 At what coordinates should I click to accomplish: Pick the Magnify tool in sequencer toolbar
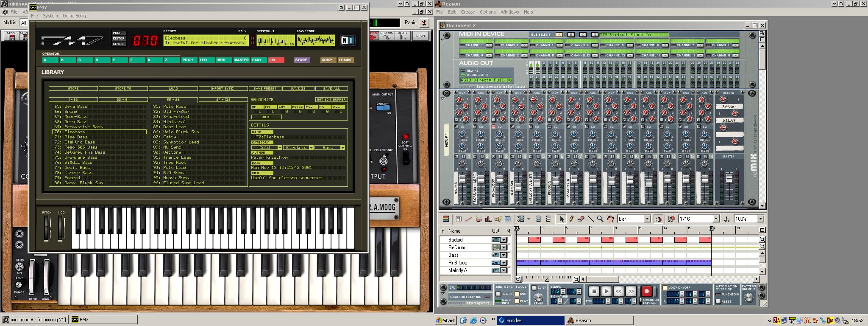pyautogui.click(x=600, y=219)
